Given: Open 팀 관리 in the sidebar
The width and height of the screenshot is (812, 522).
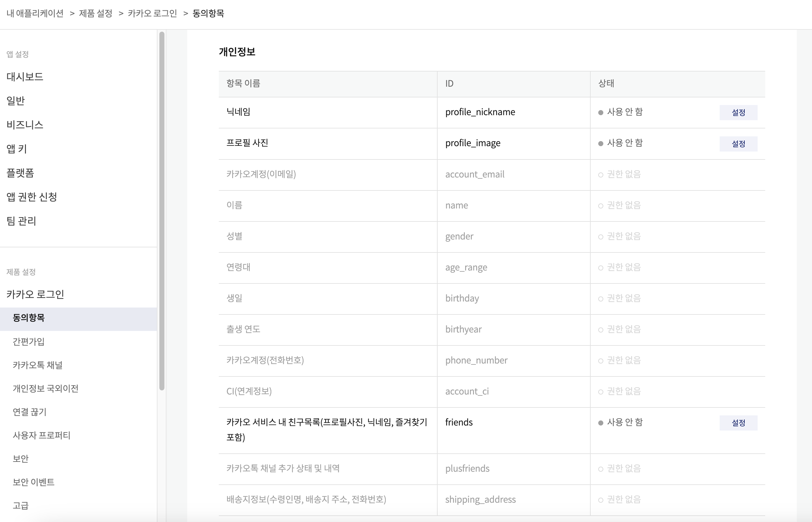Looking at the screenshot, I should pyautogui.click(x=21, y=221).
